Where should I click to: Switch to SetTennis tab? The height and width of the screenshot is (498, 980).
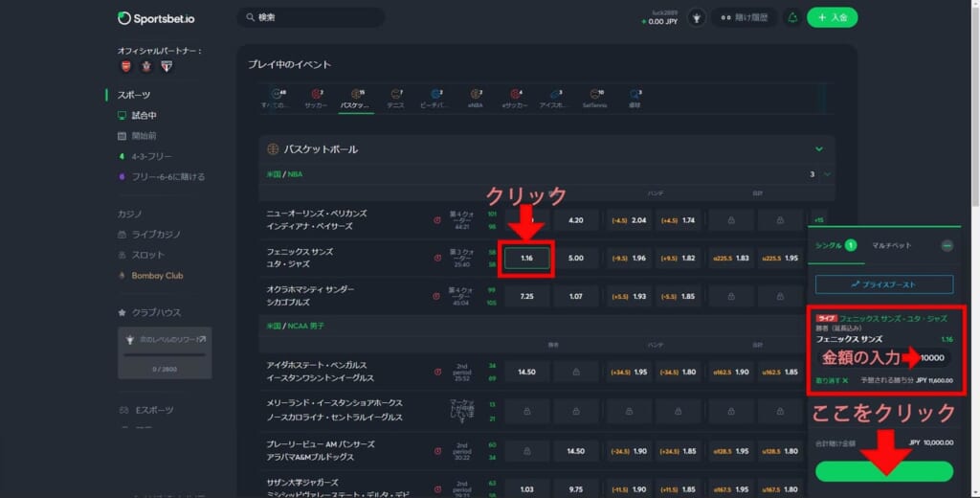(x=595, y=99)
